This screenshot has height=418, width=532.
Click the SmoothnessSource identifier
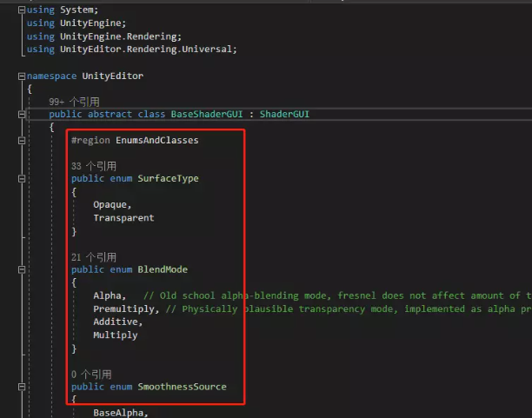coord(182,387)
